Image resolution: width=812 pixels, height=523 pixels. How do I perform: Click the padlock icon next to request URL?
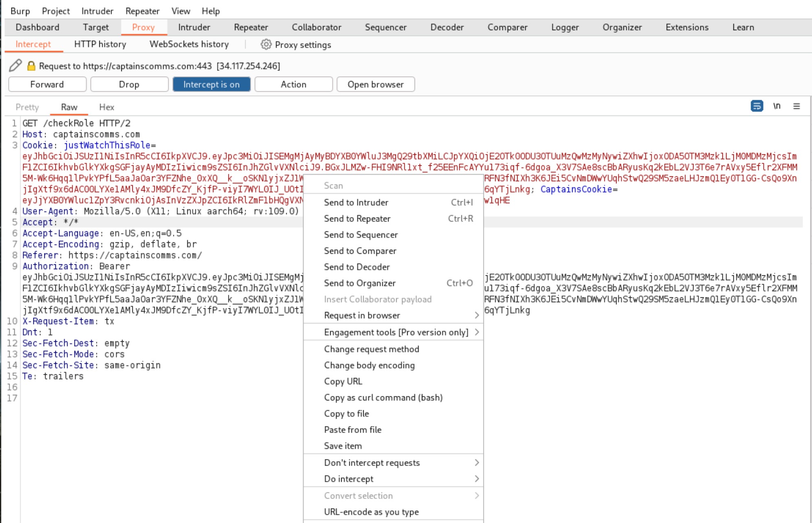[x=31, y=66]
